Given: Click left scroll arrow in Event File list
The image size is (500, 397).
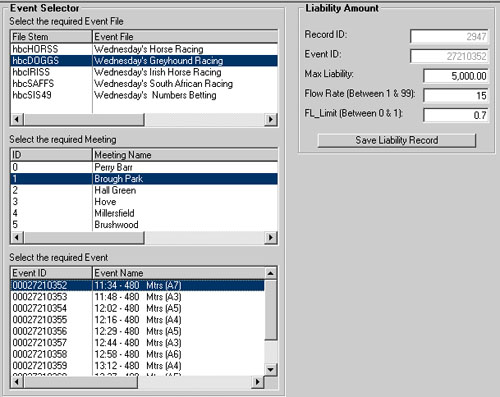Looking at the screenshot, I should click(x=18, y=119).
